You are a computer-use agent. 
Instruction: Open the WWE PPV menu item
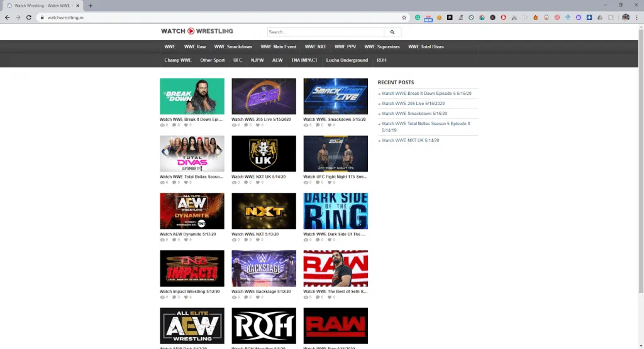pyautogui.click(x=345, y=47)
